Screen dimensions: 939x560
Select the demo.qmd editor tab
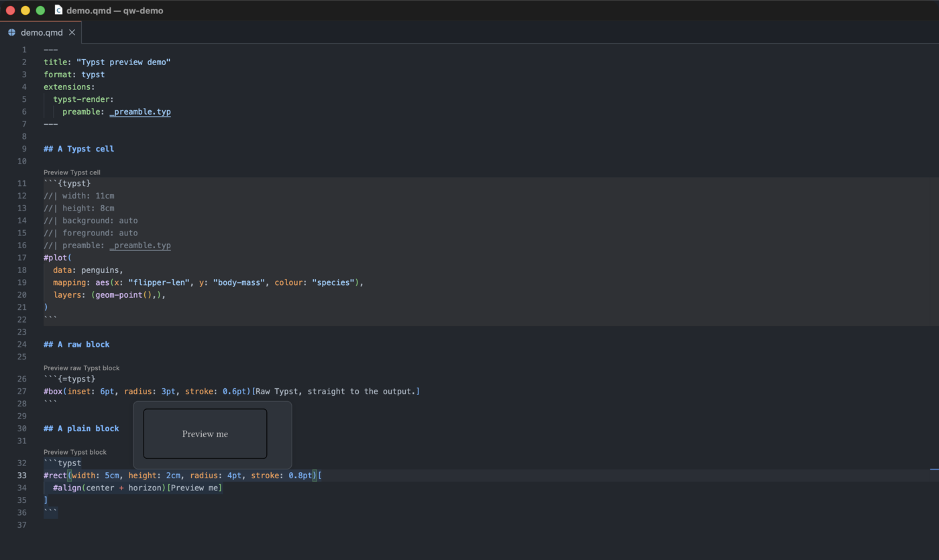42,32
